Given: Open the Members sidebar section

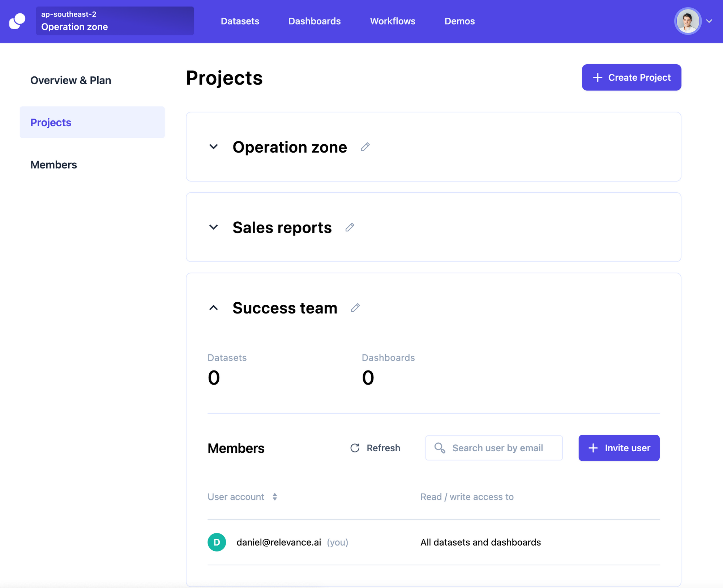Looking at the screenshot, I should click(x=54, y=165).
